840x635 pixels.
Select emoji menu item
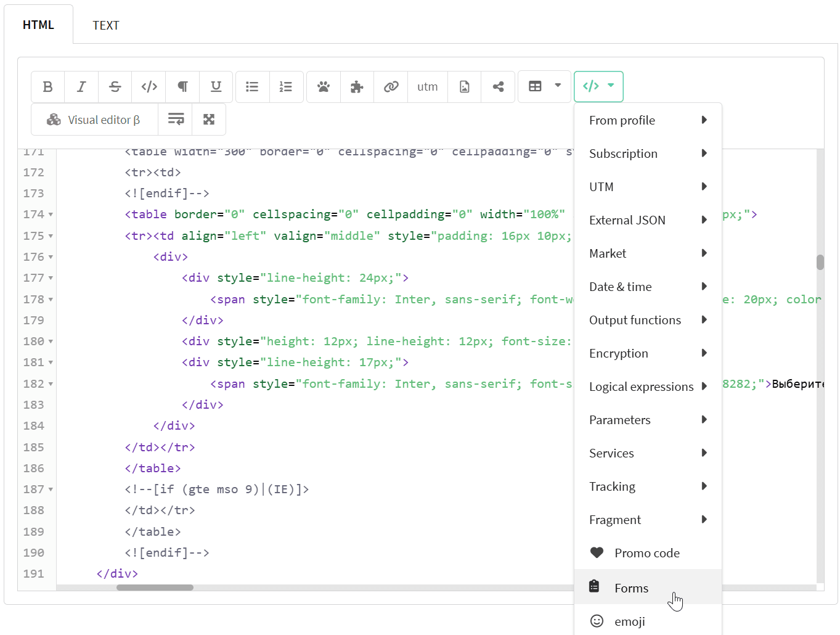click(x=648, y=621)
